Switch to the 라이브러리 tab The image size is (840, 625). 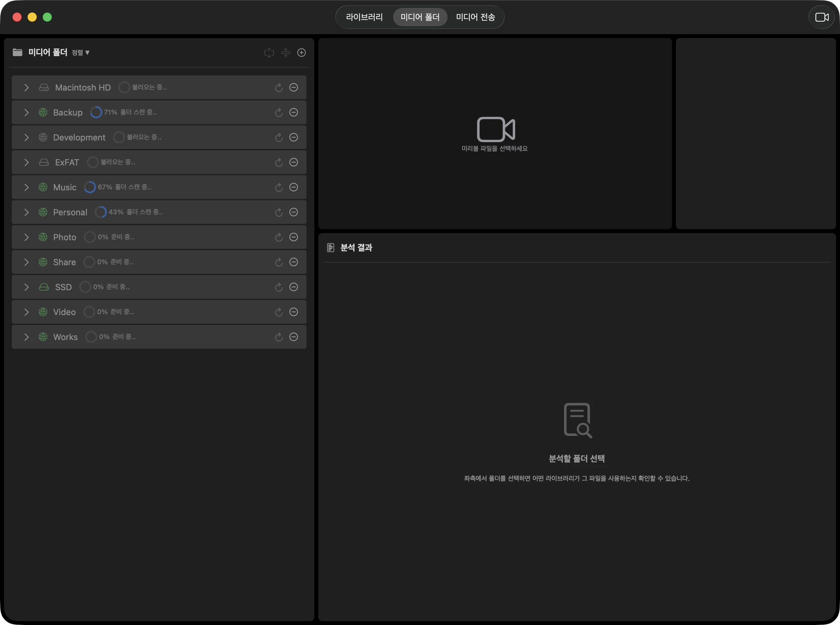(364, 17)
